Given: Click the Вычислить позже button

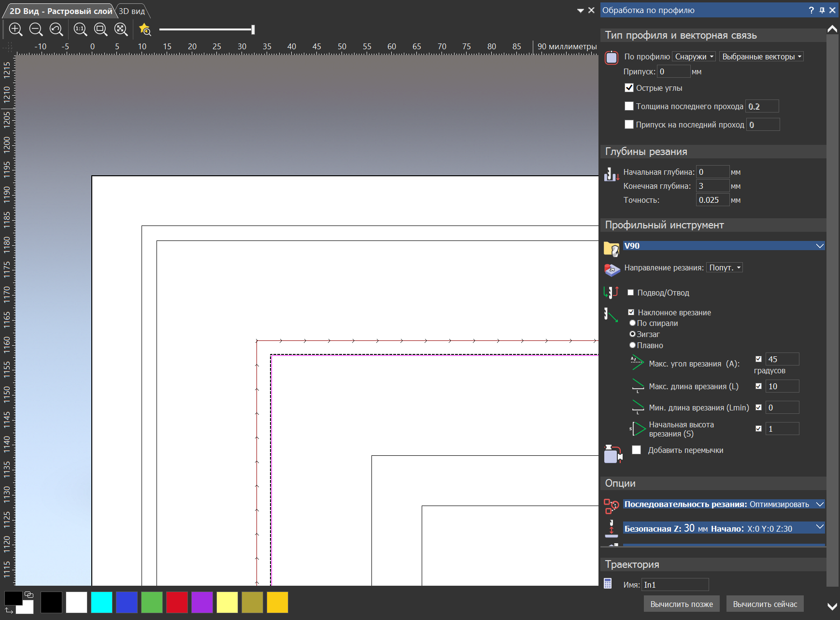Looking at the screenshot, I should 681,604.
